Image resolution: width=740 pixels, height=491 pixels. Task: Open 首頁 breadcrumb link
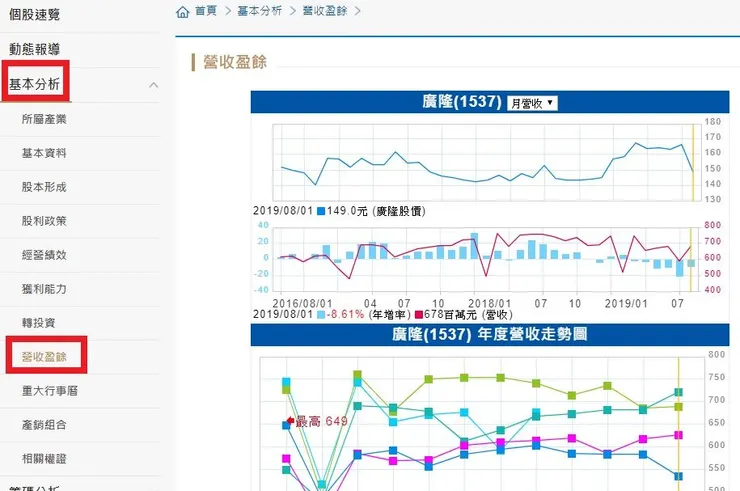(x=206, y=11)
